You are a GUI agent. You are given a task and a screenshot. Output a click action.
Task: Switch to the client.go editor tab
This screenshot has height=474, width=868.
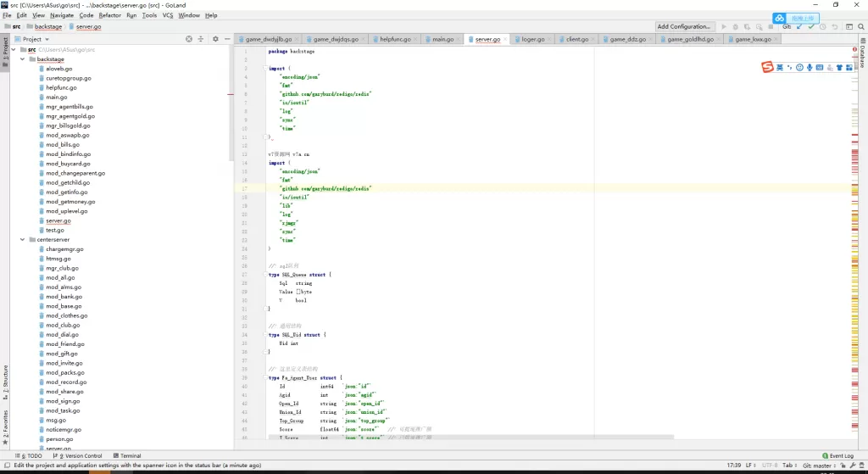576,39
